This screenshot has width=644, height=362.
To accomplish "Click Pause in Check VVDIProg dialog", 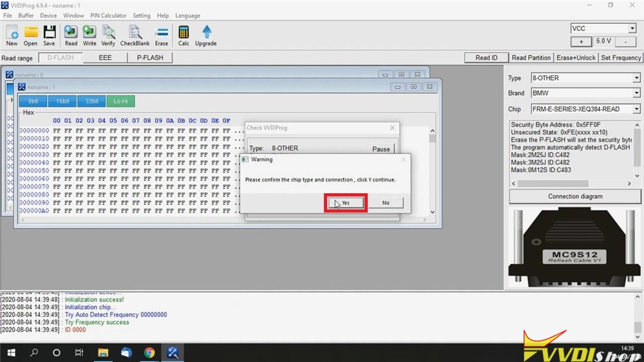I will point(381,149).
